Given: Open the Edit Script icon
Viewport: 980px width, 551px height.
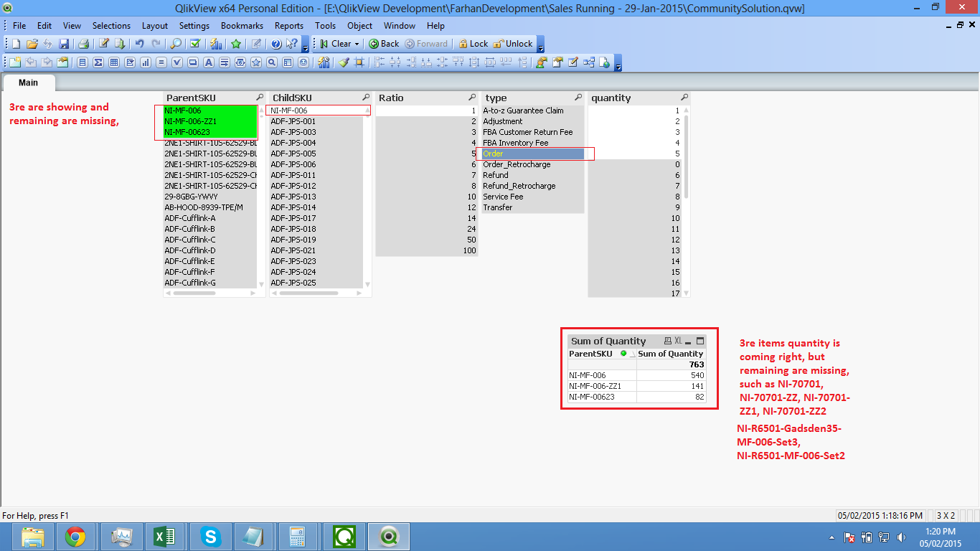Looking at the screenshot, I should (x=103, y=44).
